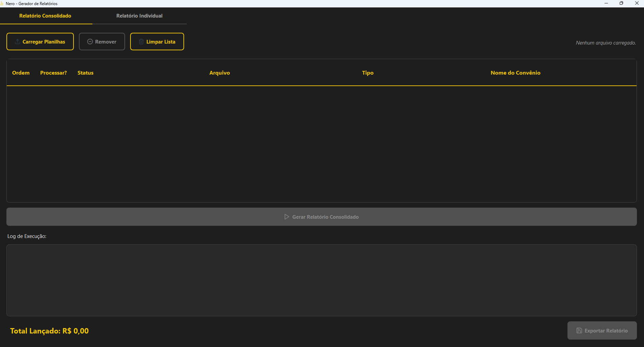Click the Nero app icon in title bar
Image resolution: width=644 pixels, height=347 pixels.
[x=2, y=3]
